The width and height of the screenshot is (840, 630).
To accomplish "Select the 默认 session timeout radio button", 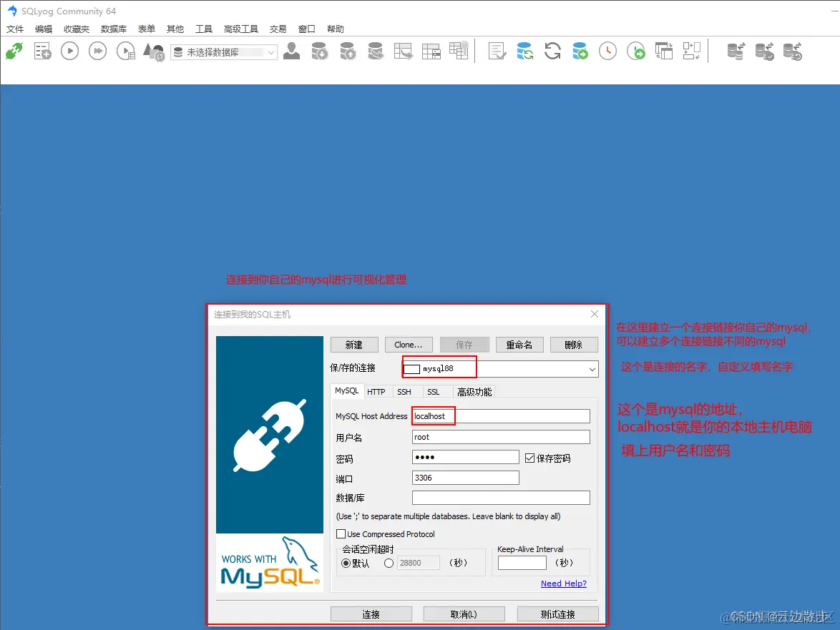I will click(346, 563).
